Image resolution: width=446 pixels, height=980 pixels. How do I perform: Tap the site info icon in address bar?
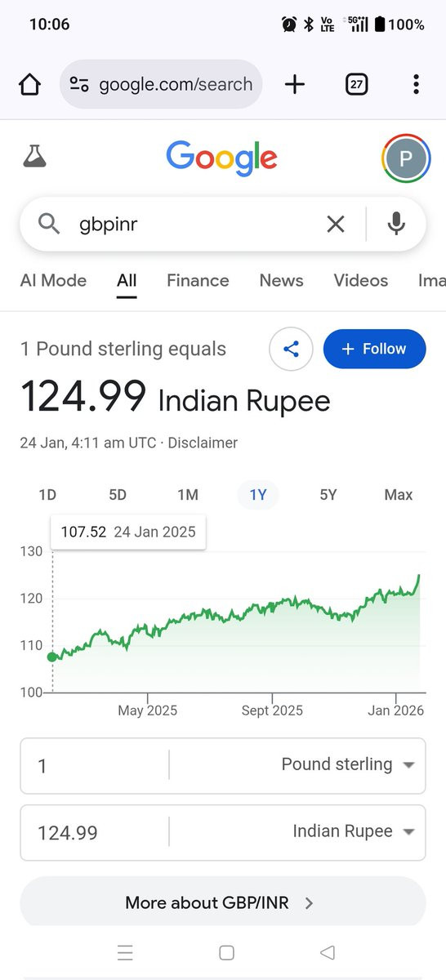79,84
